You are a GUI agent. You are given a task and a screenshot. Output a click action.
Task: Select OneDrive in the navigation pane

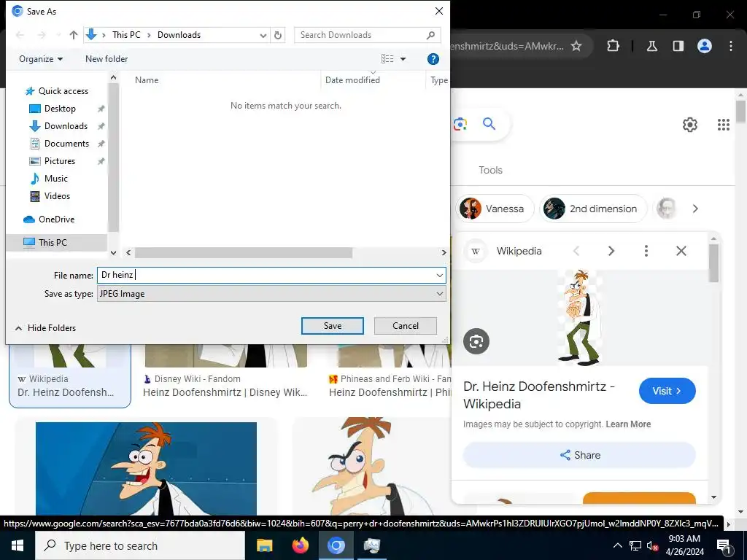tap(56, 219)
